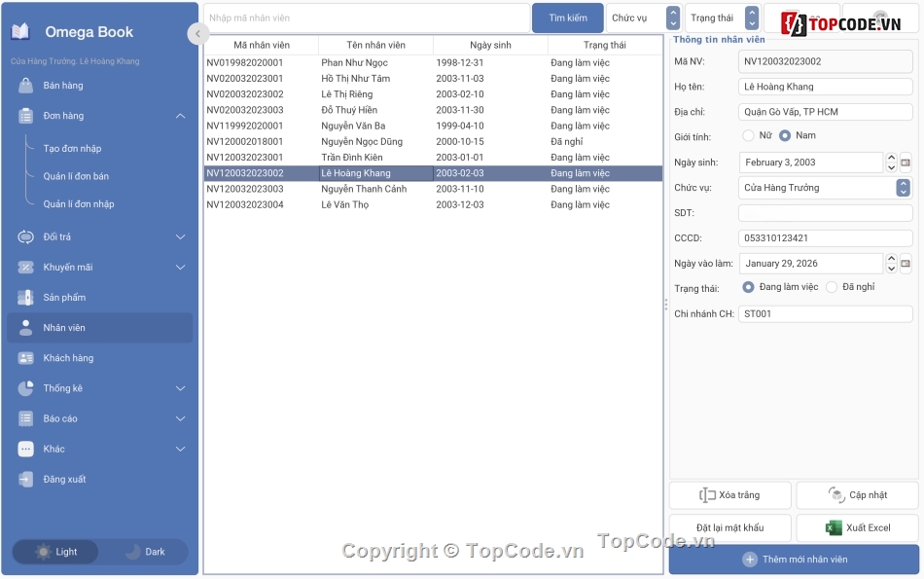Click the Họ tên input field
The height and width of the screenshot is (579, 924).
point(825,87)
